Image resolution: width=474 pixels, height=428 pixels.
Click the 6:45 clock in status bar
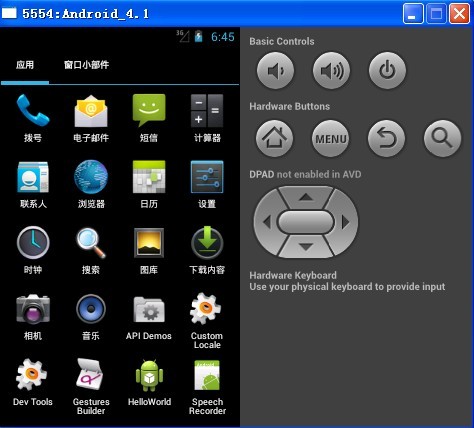point(223,37)
